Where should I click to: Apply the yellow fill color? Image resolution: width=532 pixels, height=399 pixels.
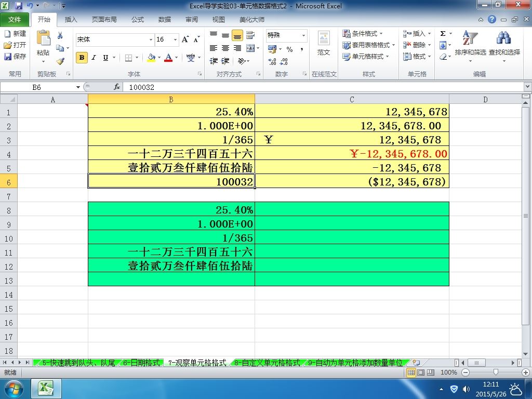click(151, 58)
